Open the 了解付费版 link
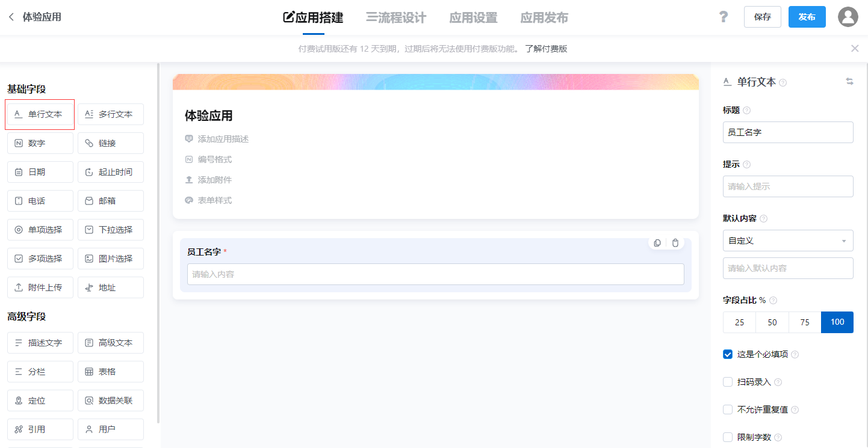The image size is (868, 448). pyautogui.click(x=545, y=48)
